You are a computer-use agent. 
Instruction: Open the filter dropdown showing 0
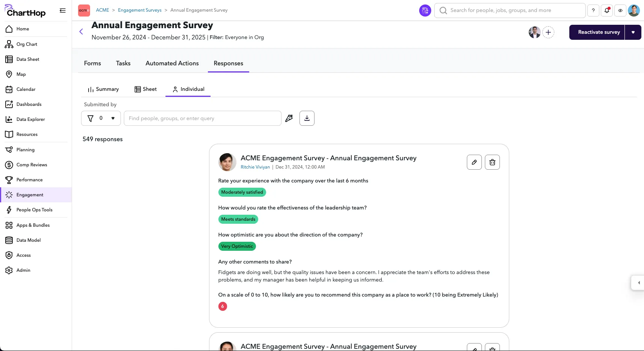(x=101, y=118)
